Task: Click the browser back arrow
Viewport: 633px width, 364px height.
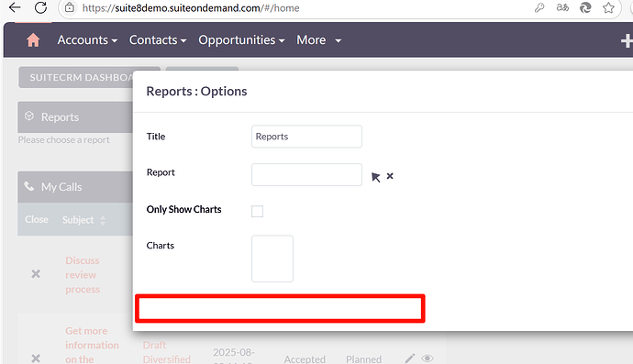Action: pyautogui.click(x=15, y=7)
